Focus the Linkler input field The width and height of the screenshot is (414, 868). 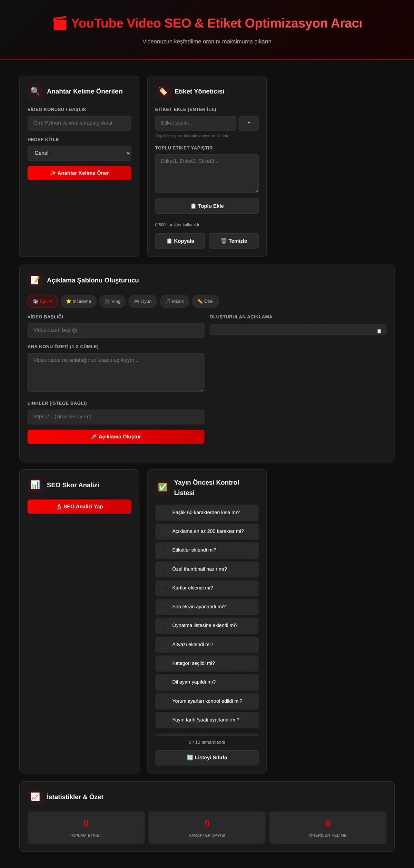[x=116, y=417]
